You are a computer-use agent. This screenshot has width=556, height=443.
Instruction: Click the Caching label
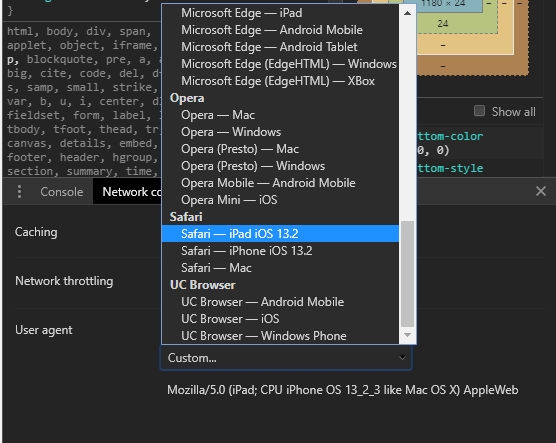pos(36,232)
